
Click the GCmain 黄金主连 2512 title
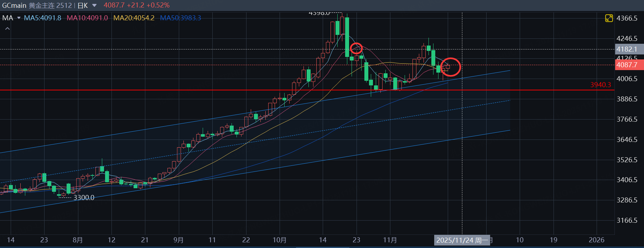pos(37,5)
